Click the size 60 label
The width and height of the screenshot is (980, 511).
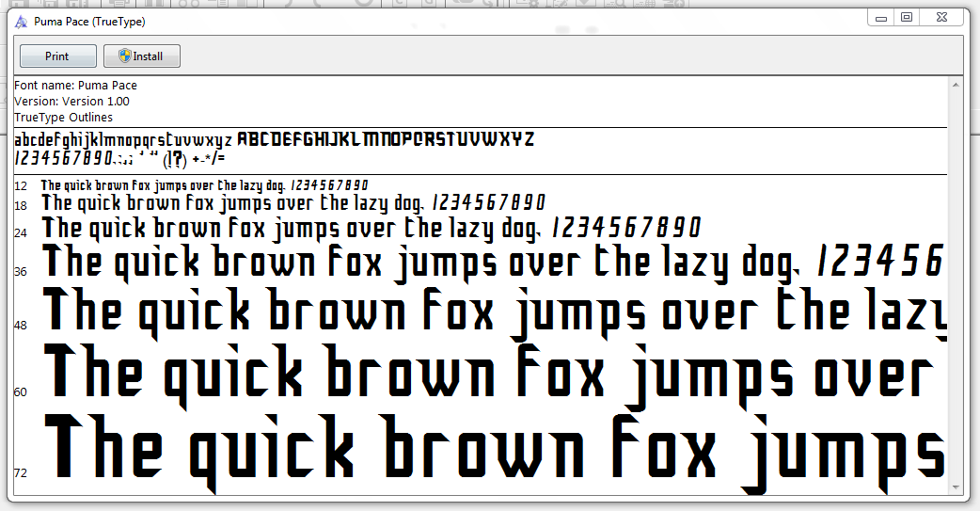point(22,392)
